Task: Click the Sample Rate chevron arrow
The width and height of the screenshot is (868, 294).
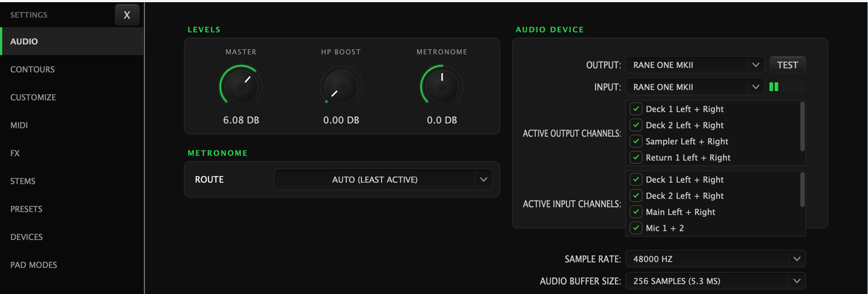Action: (797, 259)
